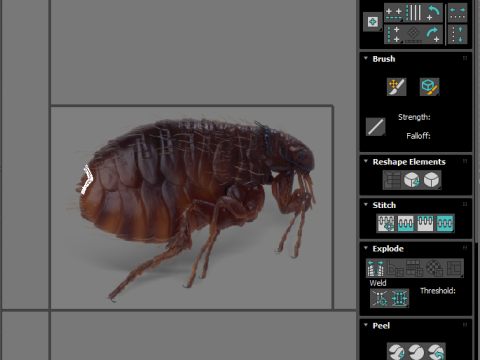Click the flea texture in UV editor

coord(192,207)
